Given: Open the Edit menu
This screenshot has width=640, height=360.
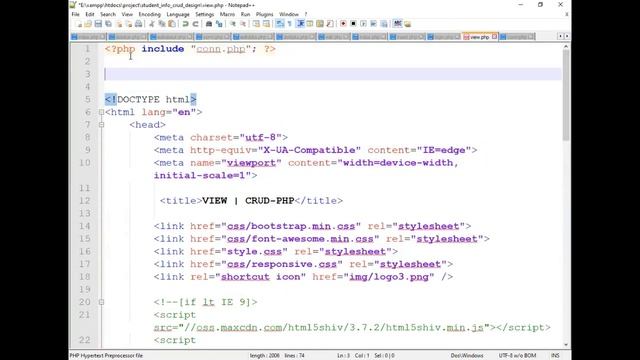Looking at the screenshot, I should click(x=90, y=14).
